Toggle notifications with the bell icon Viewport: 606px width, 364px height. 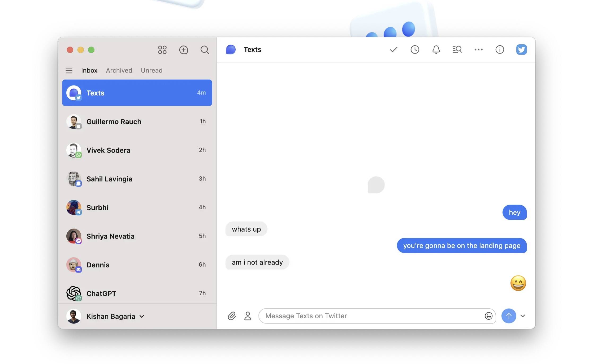pos(436,50)
